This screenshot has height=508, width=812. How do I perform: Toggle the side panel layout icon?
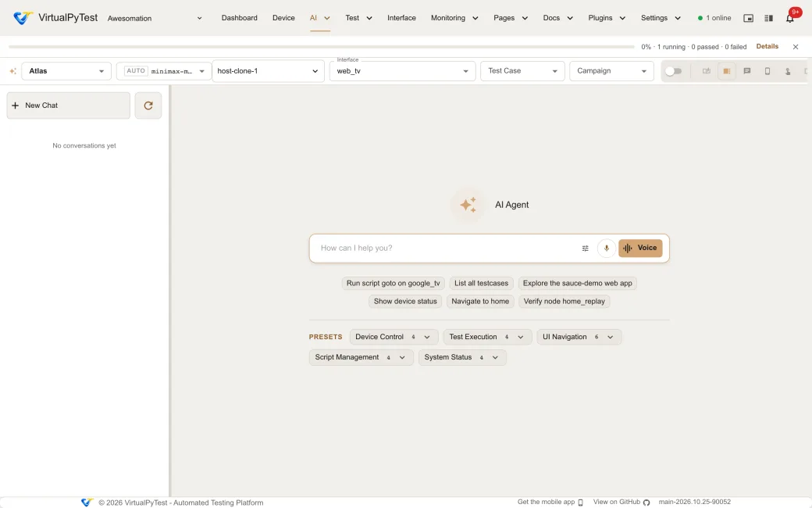tap(768, 18)
